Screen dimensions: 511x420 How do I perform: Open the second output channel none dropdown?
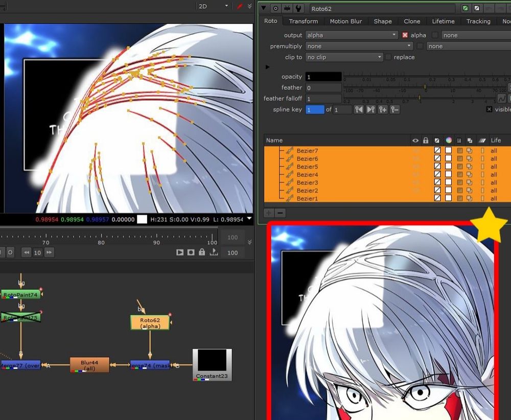(476, 35)
